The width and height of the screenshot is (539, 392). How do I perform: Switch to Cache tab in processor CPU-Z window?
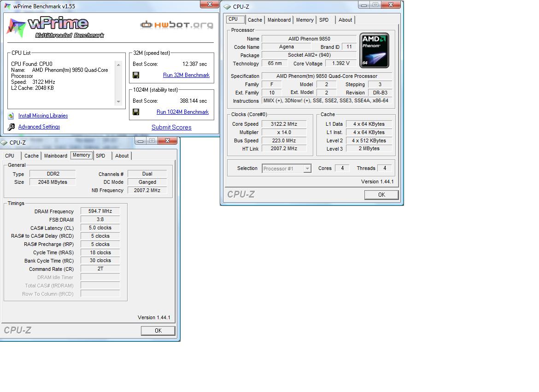tap(255, 20)
